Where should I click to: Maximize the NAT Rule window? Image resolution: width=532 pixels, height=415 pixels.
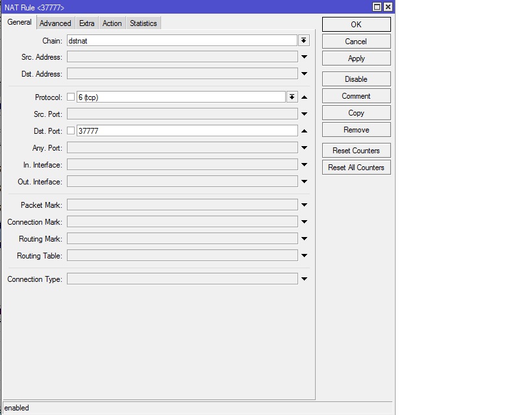[377, 6]
